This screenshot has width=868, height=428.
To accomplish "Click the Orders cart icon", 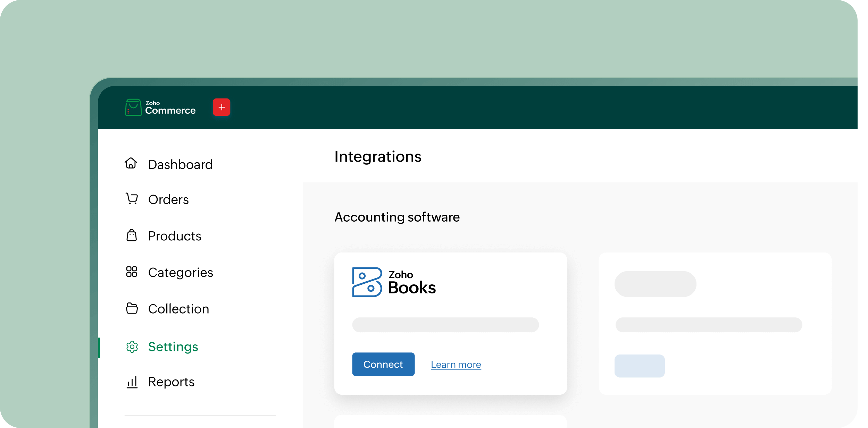I will tap(132, 199).
